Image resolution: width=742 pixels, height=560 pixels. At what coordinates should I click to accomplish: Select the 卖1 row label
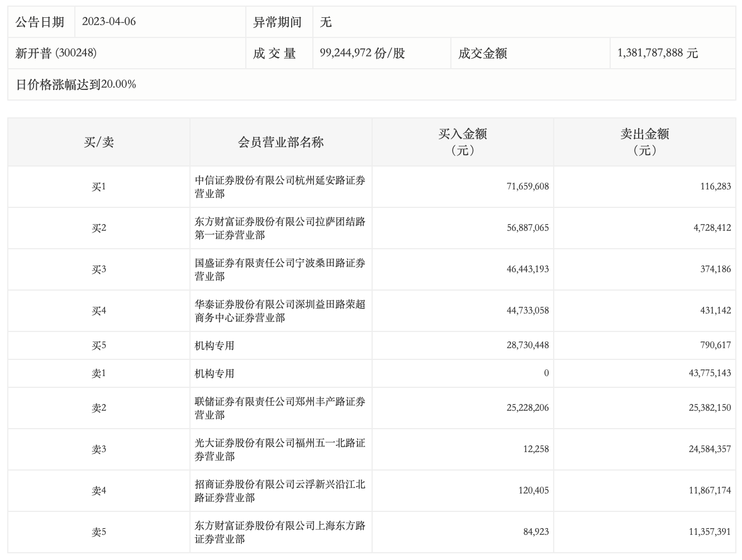click(99, 373)
